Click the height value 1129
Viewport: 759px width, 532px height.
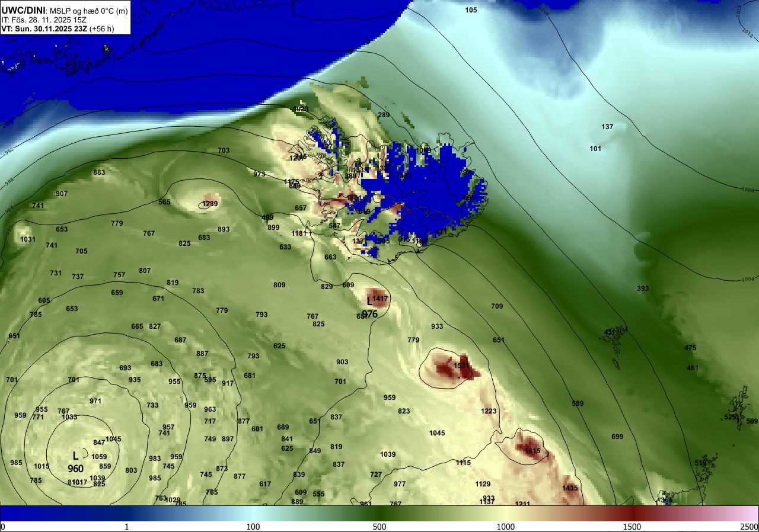[x=483, y=484]
